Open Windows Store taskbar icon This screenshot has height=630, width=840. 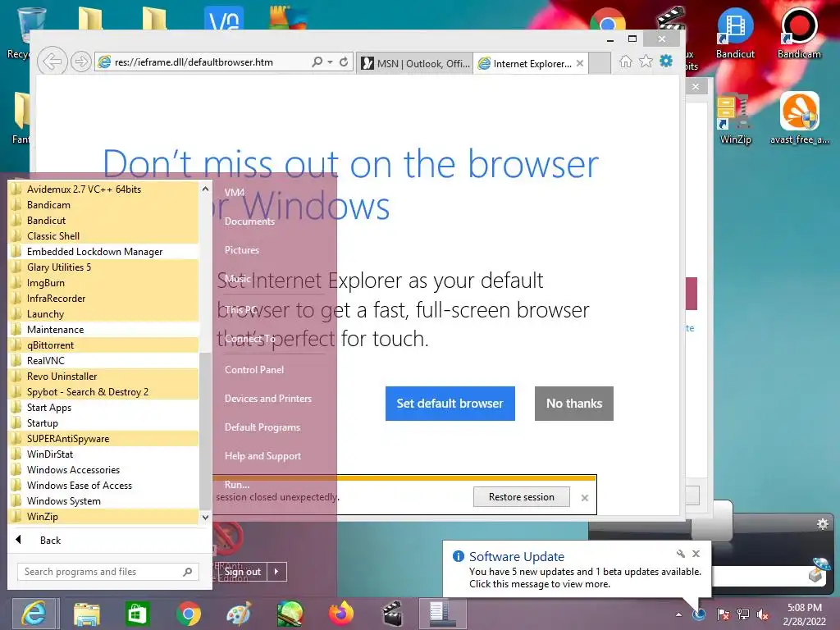pos(137,614)
